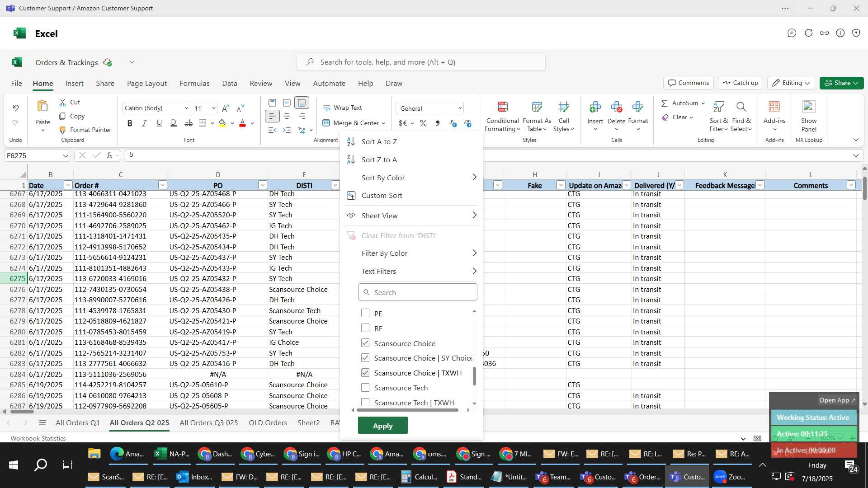Viewport: 868px width, 488px height.
Task: Toggle underline formatting
Action: coord(159,123)
